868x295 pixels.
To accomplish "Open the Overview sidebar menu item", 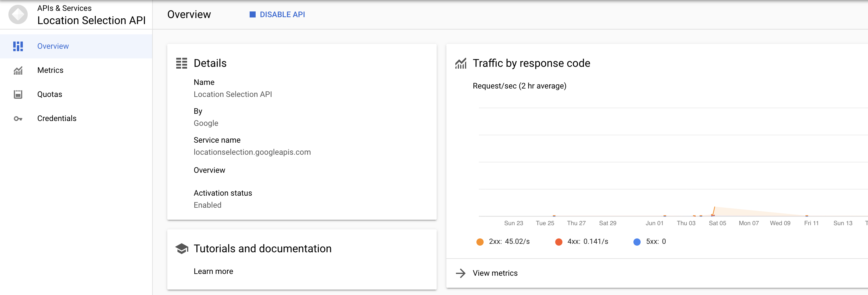I will click(53, 46).
